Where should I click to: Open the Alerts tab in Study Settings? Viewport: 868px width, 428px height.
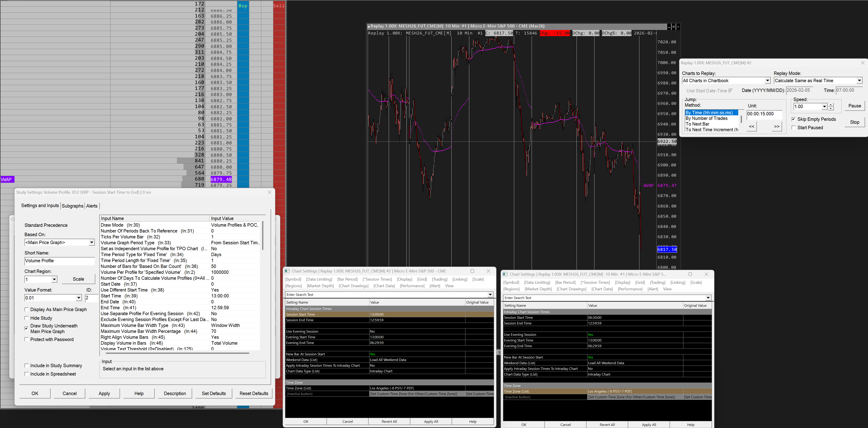coord(92,206)
